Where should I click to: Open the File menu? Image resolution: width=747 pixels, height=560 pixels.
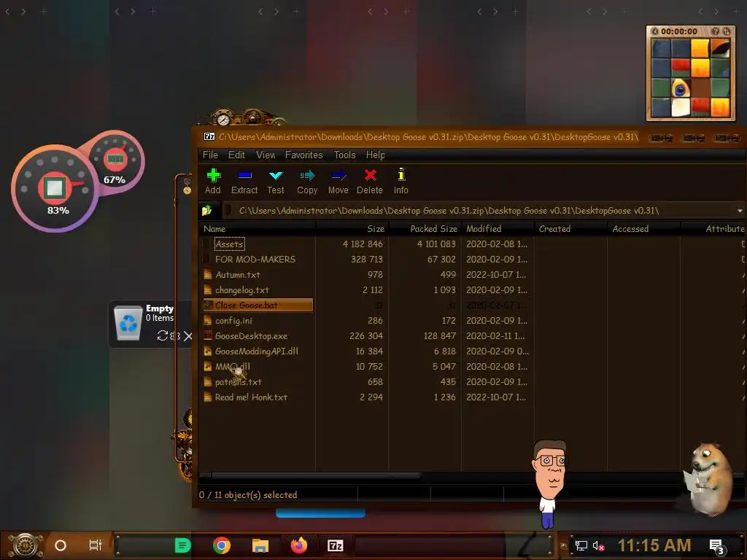(x=210, y=155)
